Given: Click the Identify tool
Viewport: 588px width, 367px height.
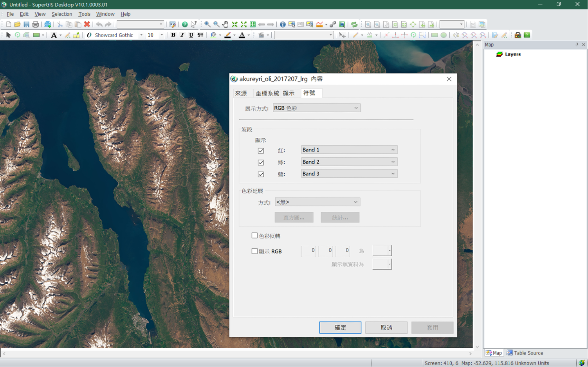Looking at the screenshot, I should coord(283,24).
